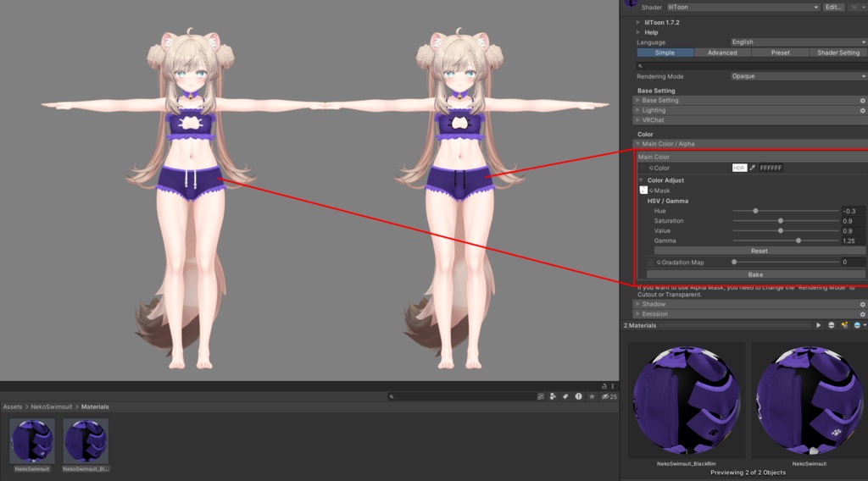Expand the Shadow foldout

637,304
